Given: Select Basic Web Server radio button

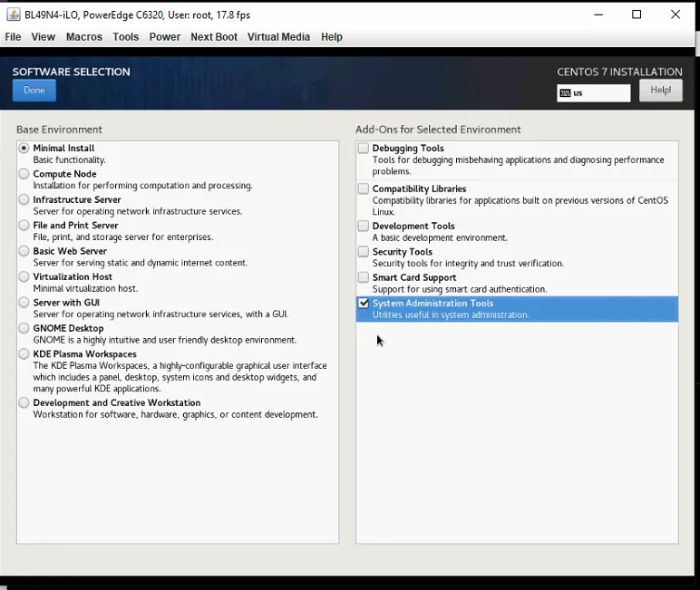Looking at the screenshot, I should click(24, 251).
